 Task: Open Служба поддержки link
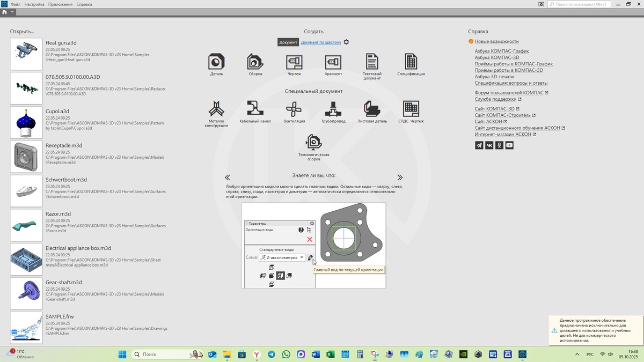tap(498, 99)
